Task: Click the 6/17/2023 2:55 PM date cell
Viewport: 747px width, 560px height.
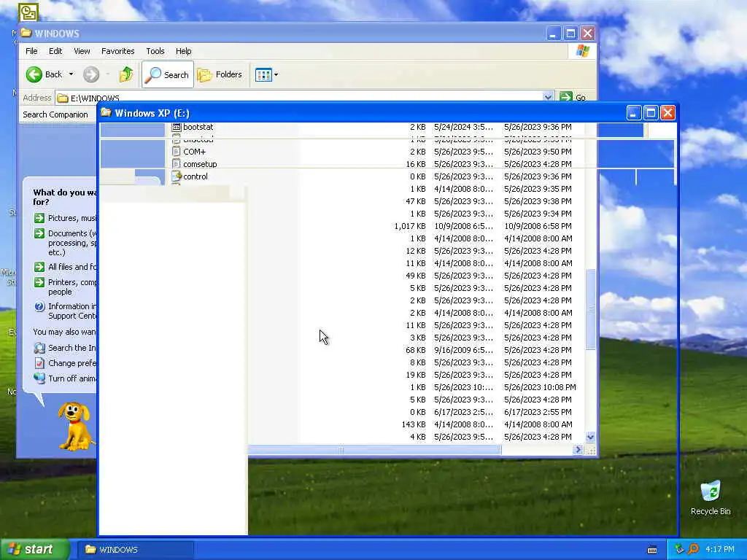Action: [538, 412]
